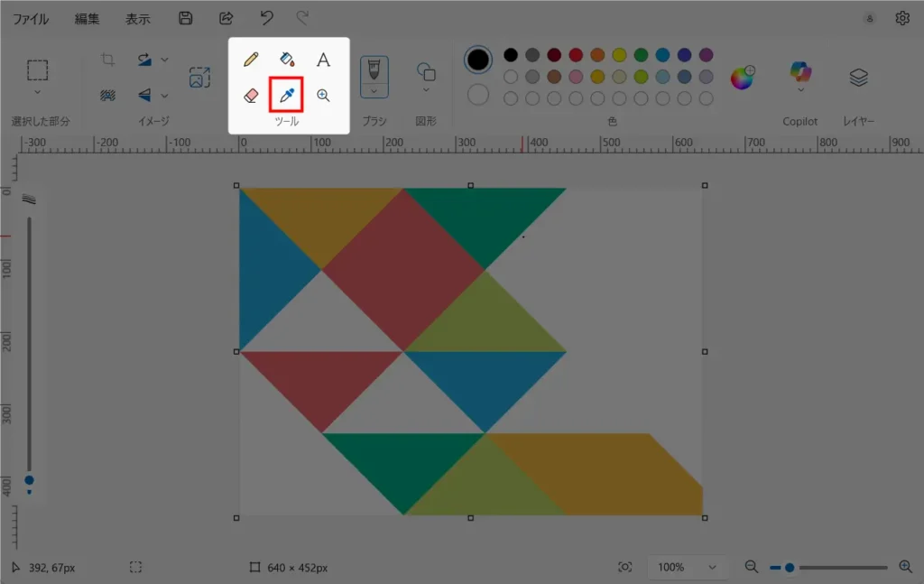924x584 pixels.
Task: Pick the dark gray swatch in top row
Action: click(532, 55)
